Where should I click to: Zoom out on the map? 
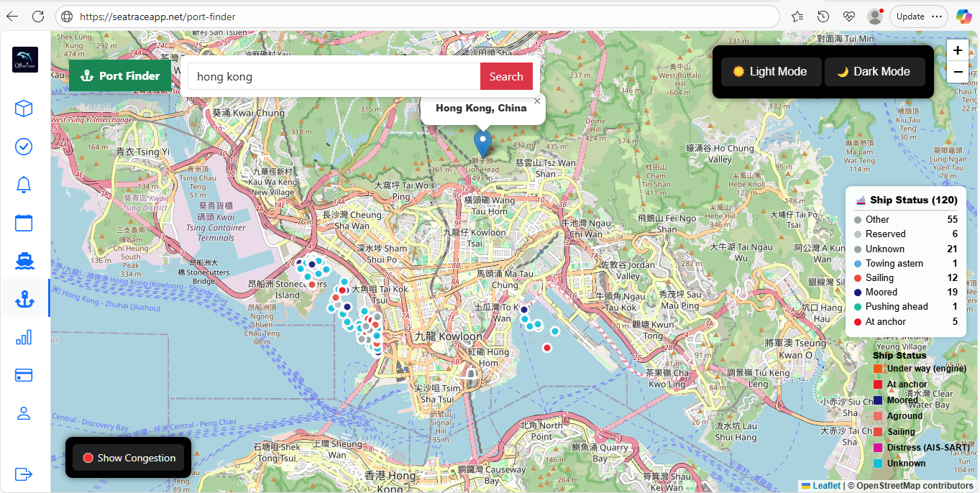click(958, 72)
